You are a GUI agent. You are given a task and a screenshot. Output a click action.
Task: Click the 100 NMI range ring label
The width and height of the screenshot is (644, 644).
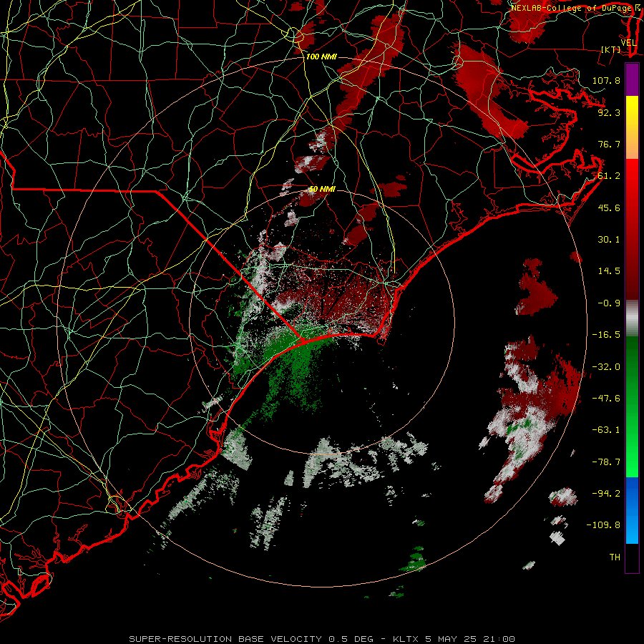coord(321,57)
